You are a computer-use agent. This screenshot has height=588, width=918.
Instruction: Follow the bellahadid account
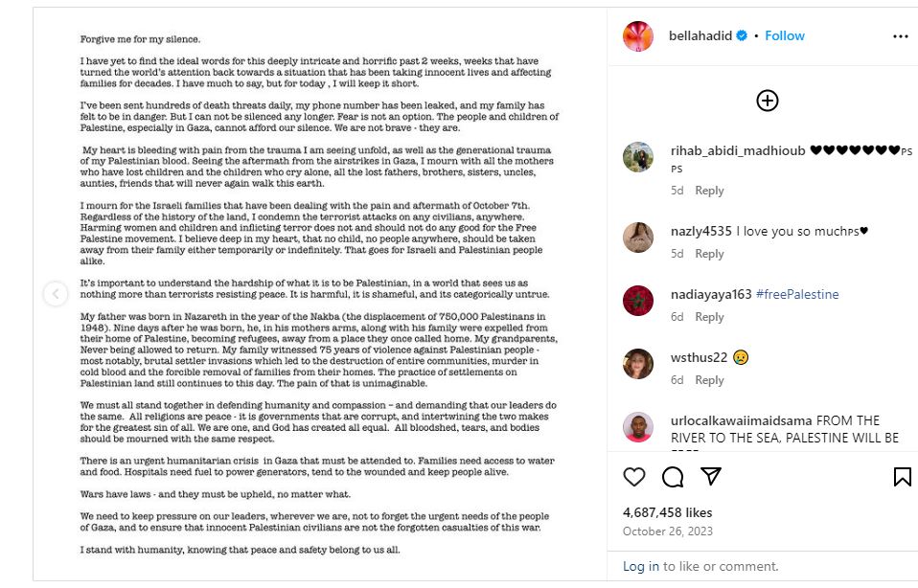pos(785,35)
